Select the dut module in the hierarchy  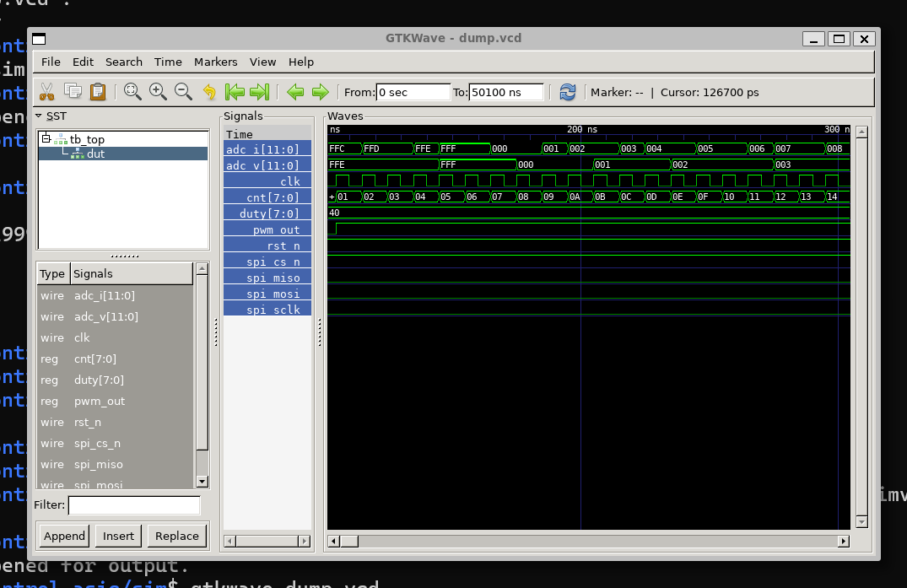pos(95,154)
